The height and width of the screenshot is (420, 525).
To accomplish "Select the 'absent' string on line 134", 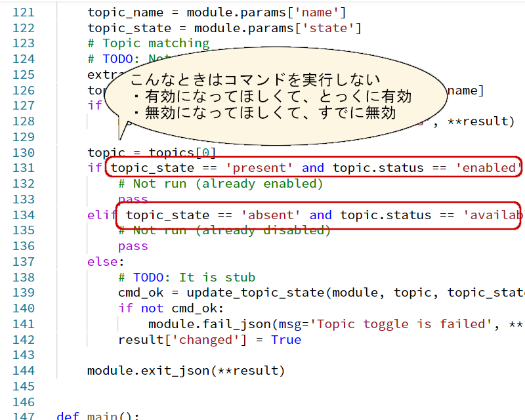I will click(x=270, y=215).
